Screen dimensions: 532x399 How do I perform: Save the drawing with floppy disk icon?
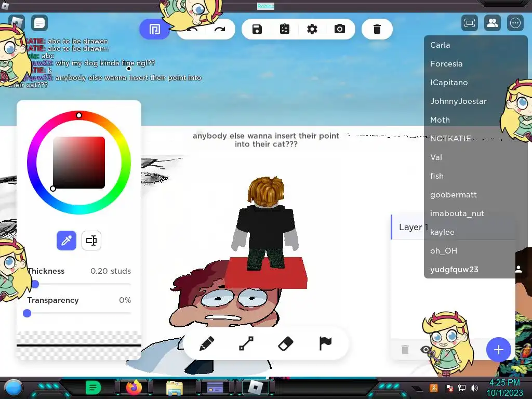[257, 29]
